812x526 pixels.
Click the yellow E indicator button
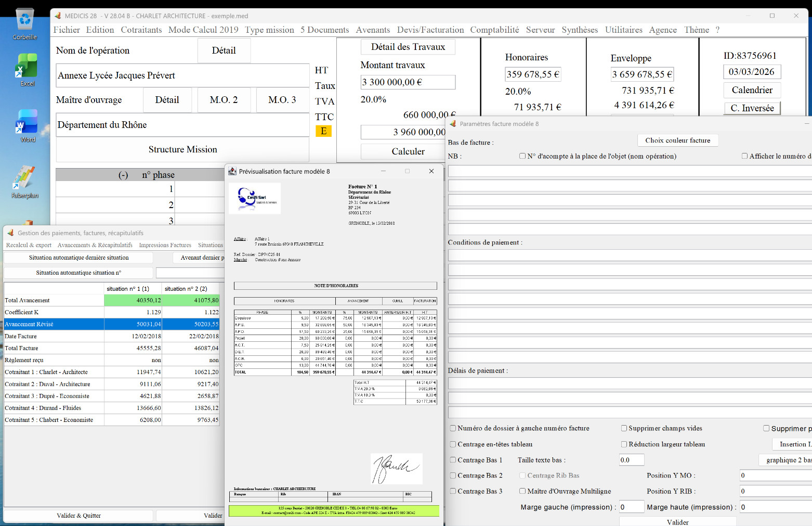tap(323, 131)
